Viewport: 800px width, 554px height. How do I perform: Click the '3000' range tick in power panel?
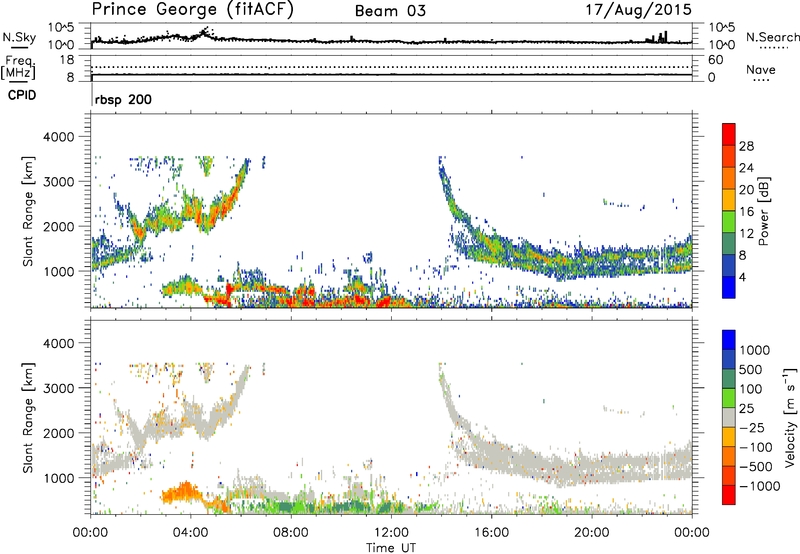(58, 182)
